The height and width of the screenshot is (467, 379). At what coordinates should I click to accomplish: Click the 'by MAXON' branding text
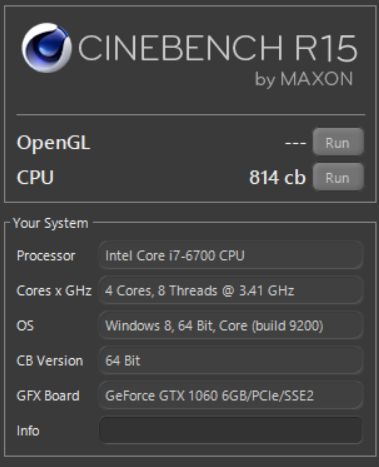pyautogui.click(x=304, y=79)
